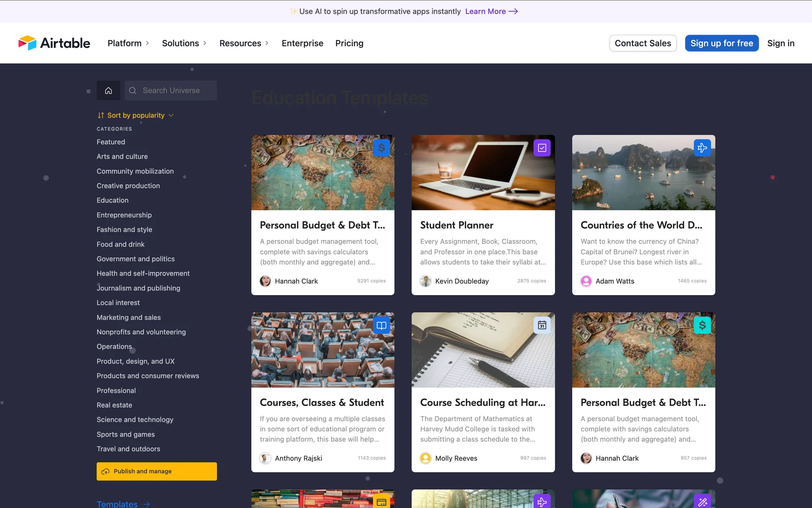Click calendar icon on Course Scheduling card
The height and width of the screenshot is (508, 812).
[x=542, y=325]
